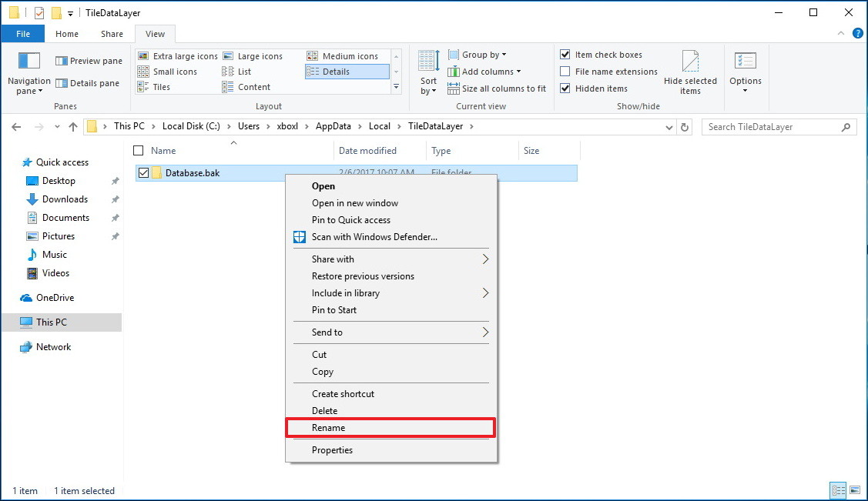Uncheck the Database.bak selection box
Viewport: 868px width, 501px height.
[143, 172]
